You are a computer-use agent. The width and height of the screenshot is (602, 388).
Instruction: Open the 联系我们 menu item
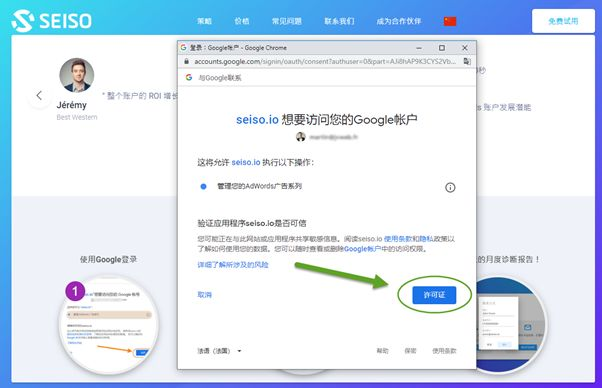pos(339,21)
